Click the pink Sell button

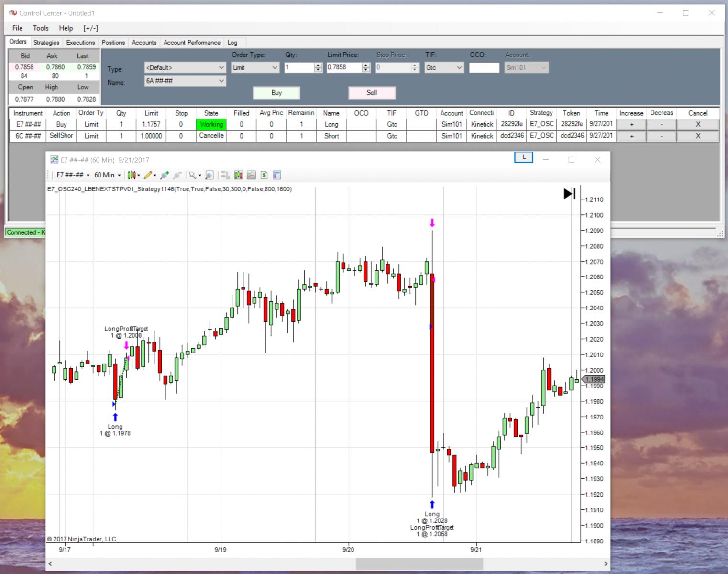[372, 93]
